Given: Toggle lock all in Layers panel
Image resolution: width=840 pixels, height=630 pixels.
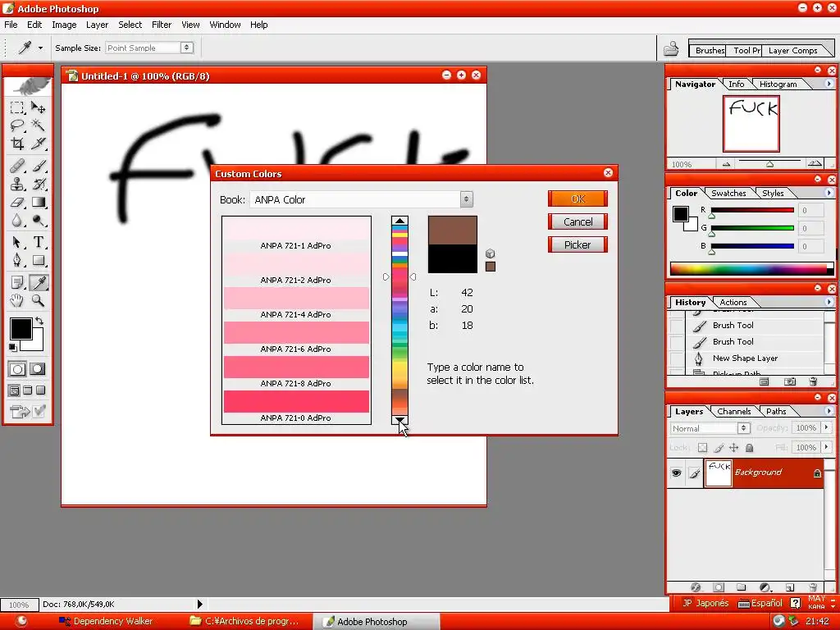Looking at the screenshot, I should click(750, 447).
